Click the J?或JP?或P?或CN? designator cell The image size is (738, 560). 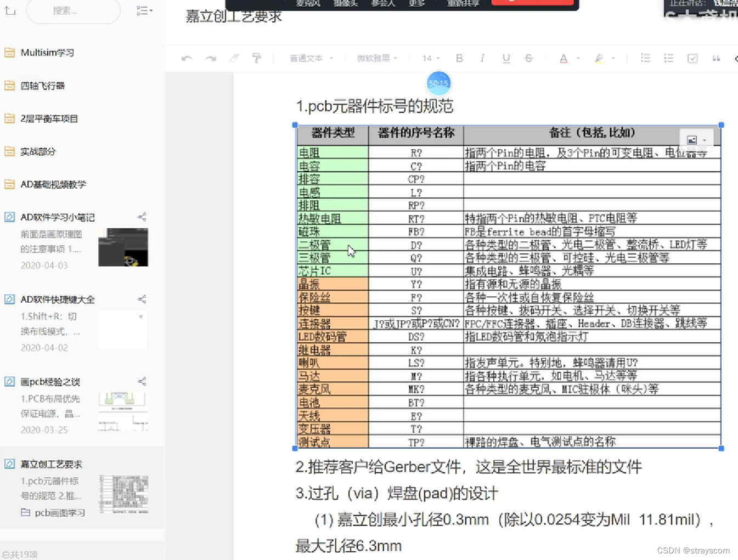tap(416, 324)
